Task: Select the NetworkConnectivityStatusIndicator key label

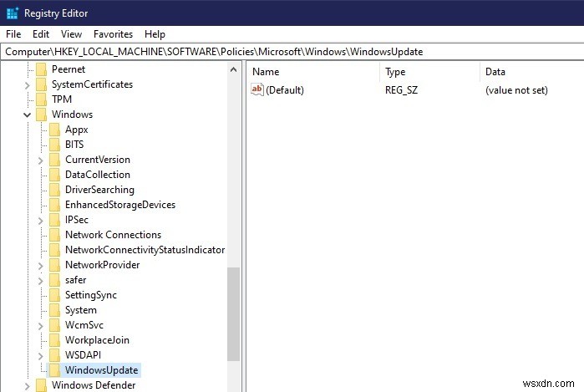Action: (145, 250)
